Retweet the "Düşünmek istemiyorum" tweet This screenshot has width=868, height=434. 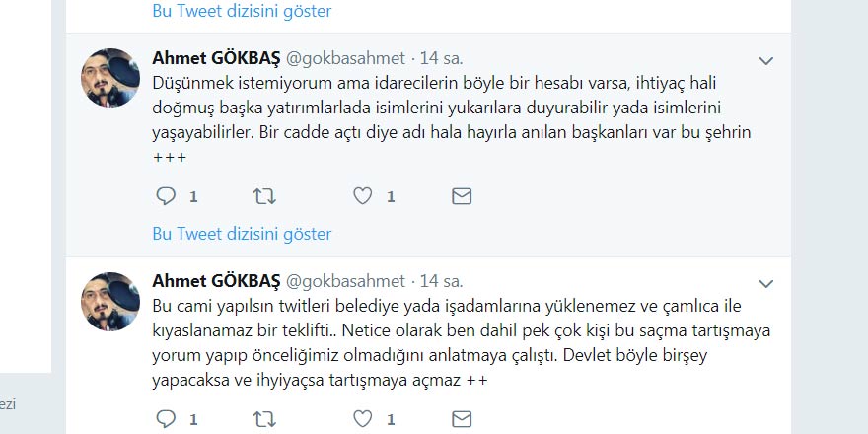click(x=264, y=196)
